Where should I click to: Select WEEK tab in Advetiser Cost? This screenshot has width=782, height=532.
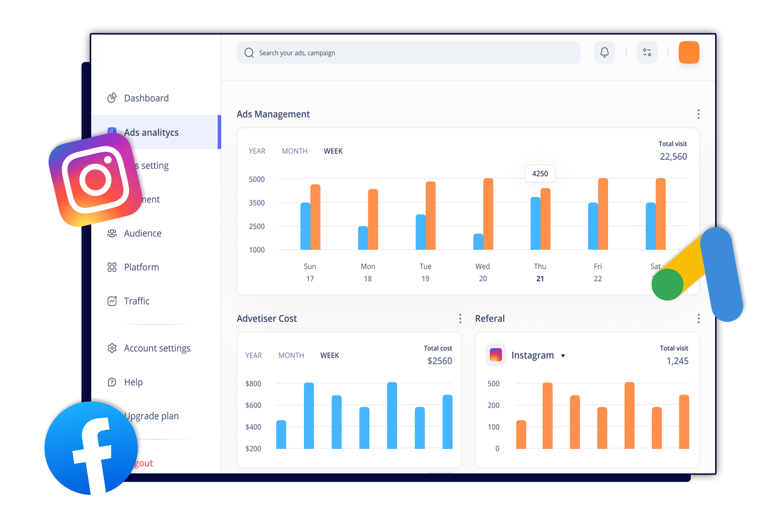point(330,355)
